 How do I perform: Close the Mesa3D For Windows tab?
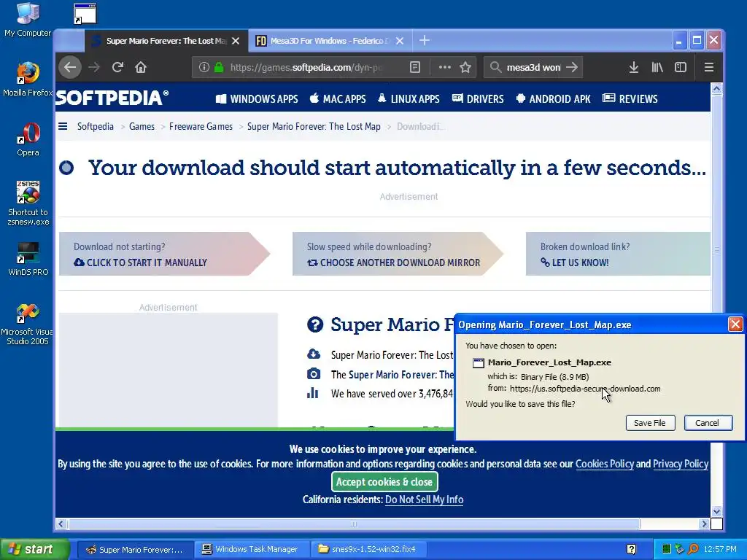tap(400, 41)
